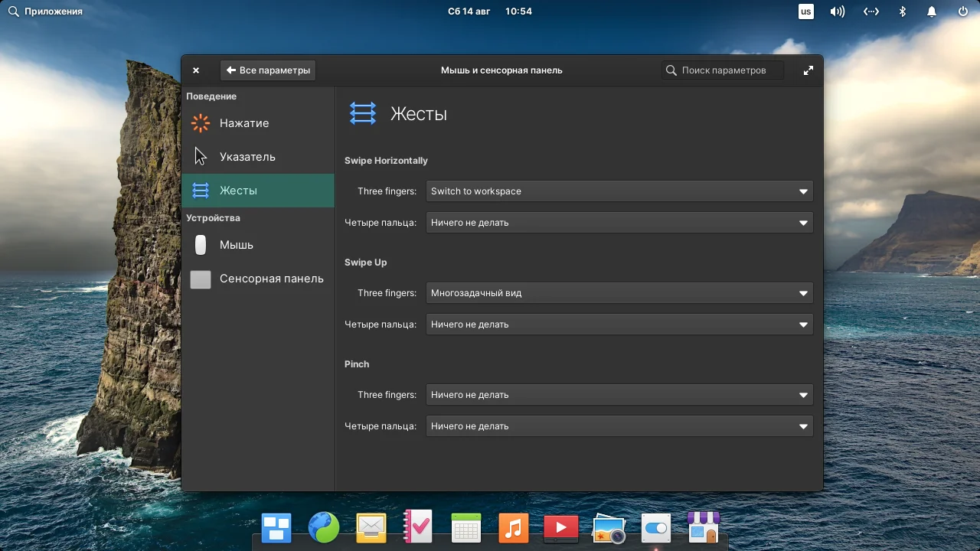
Task: Launch the Mail app in the dock
Action: [371, 527]
